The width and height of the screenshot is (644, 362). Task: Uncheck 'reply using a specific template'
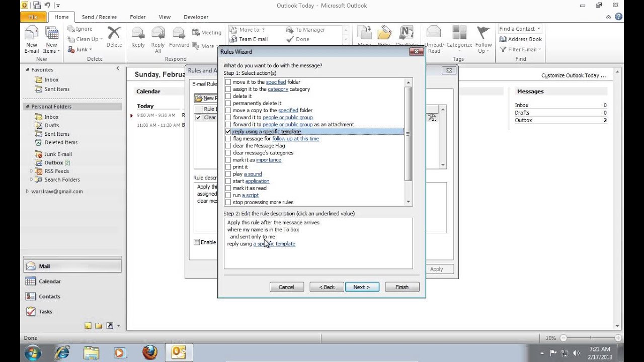click(x=228, y=132)
